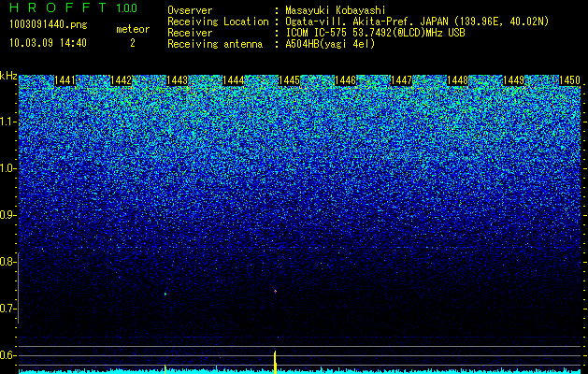The width and height of the screenshot is (588, 374).
Task: Click the date stamp 10.03.09 14:40
Action: point(48,43)
